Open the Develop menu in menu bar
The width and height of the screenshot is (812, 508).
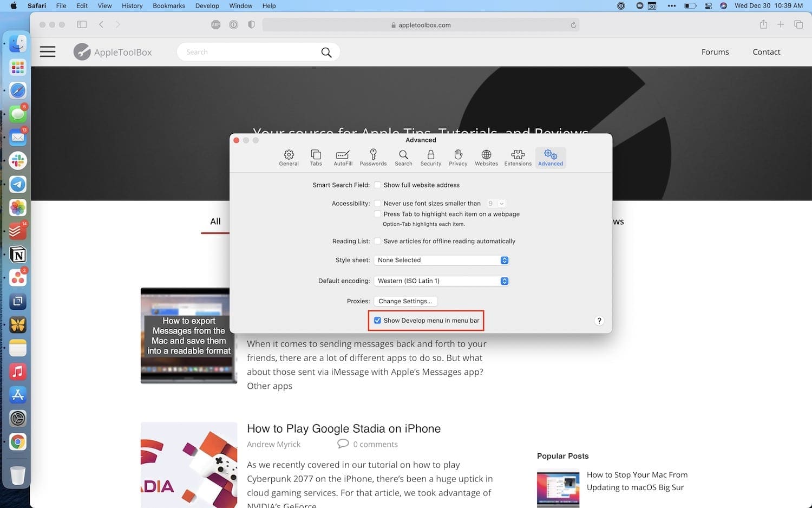click(207, 6)
